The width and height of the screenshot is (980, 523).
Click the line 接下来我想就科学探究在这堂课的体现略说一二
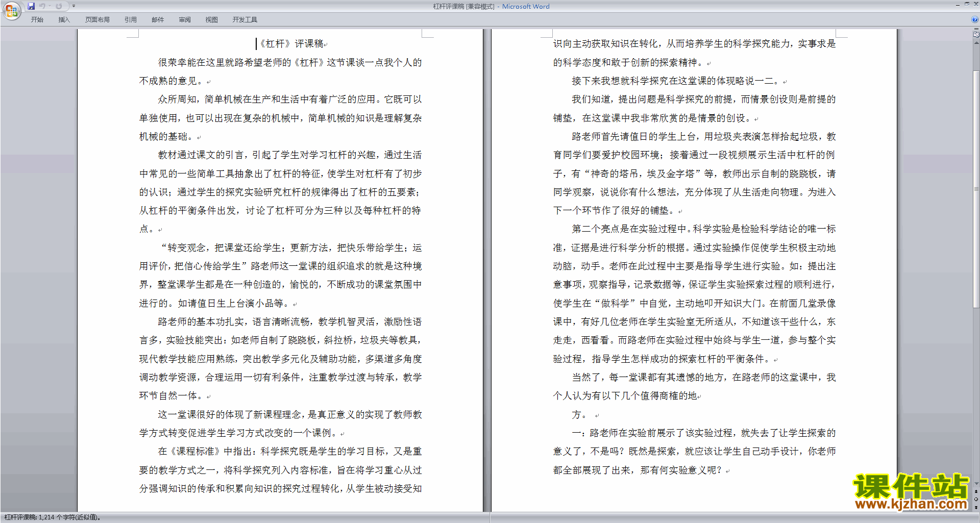[677, 81]
